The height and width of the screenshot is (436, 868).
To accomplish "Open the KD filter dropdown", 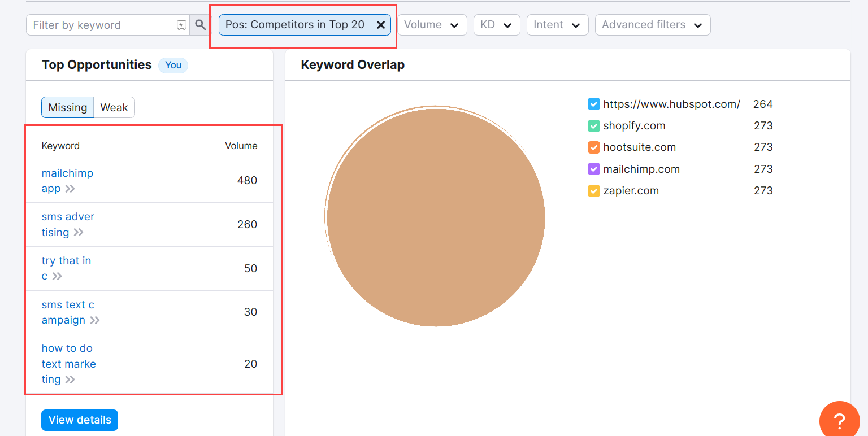I will point(496,25).
